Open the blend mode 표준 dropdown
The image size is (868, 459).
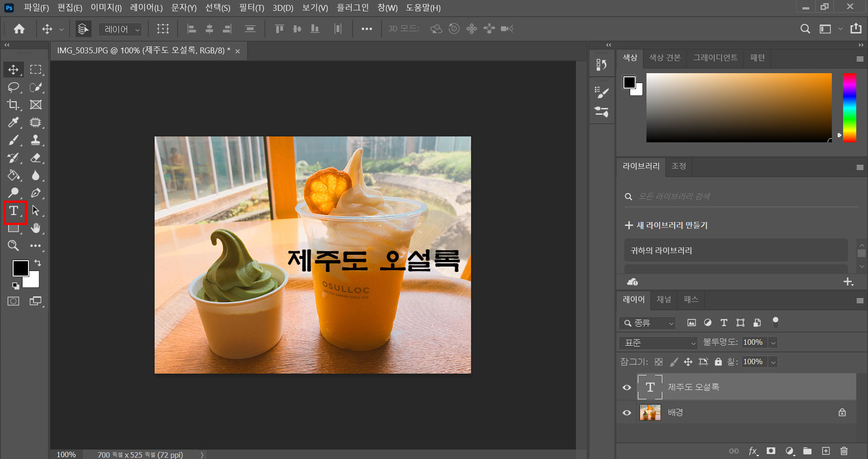point(658,343)
